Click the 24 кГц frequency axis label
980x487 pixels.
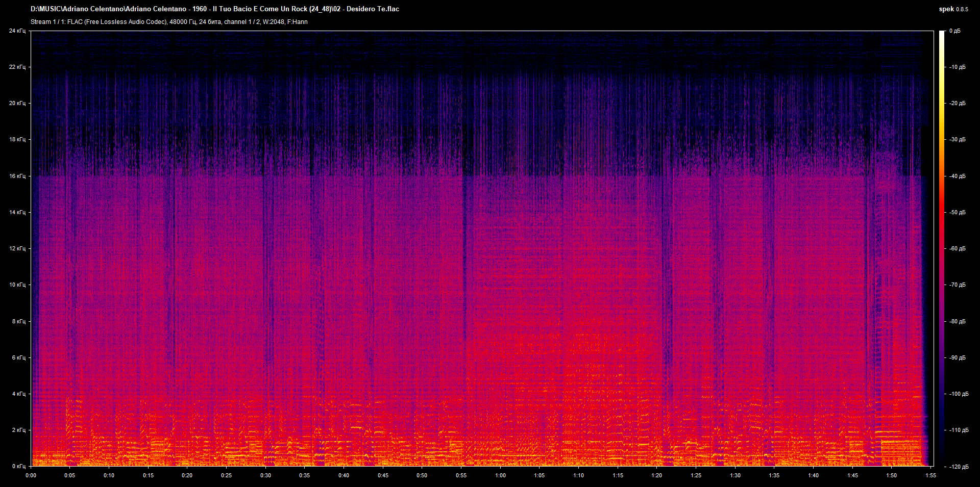pyautogui.click(x=17, y=31)
